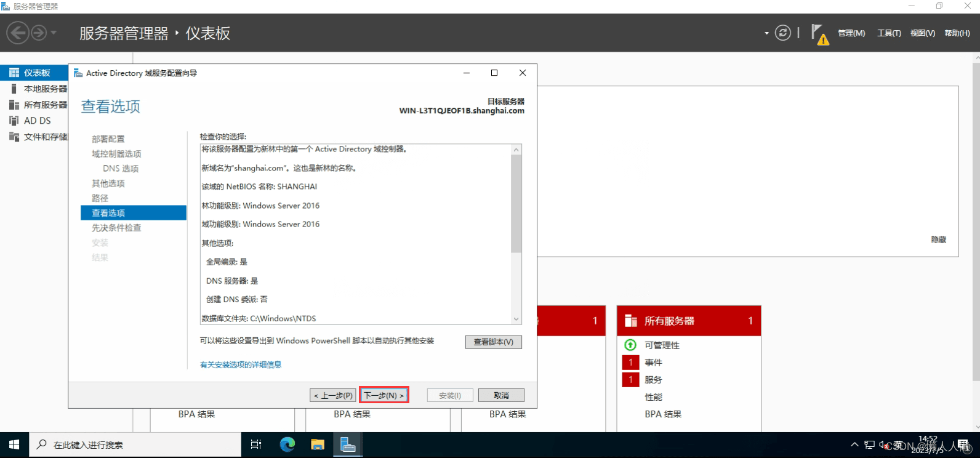Click the red badge next to 事件
The width and height of the screenshot is (980, 458).
630,363
